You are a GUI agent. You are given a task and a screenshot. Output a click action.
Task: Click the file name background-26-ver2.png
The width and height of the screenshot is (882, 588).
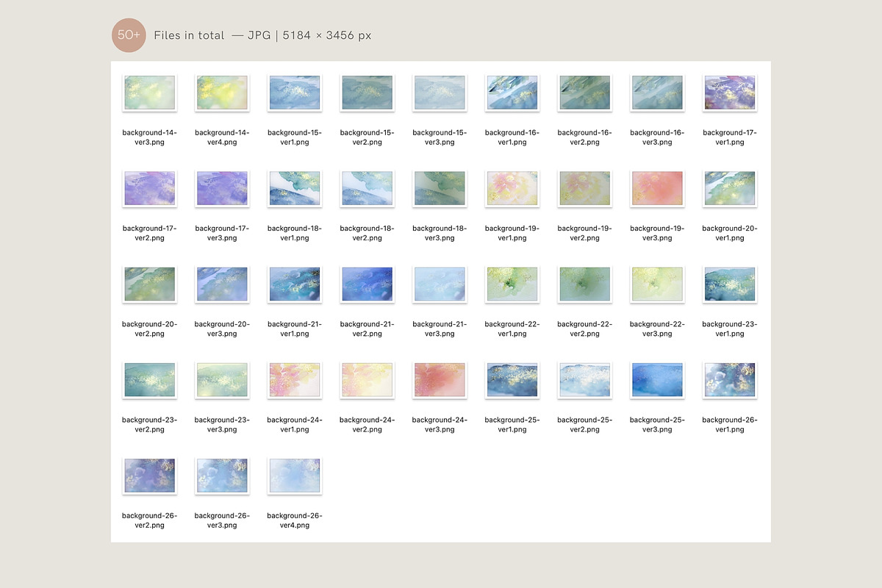[150, 520]
